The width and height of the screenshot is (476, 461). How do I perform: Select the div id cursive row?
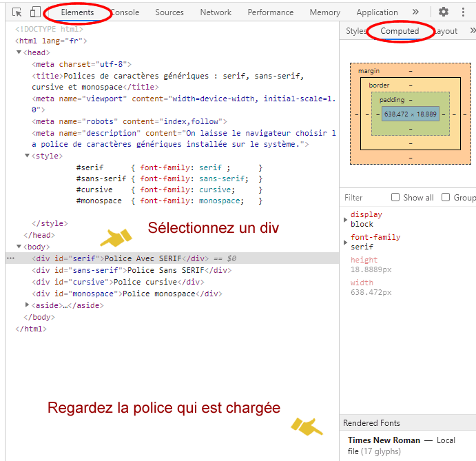pyautogui.click(x=118, y=282)
